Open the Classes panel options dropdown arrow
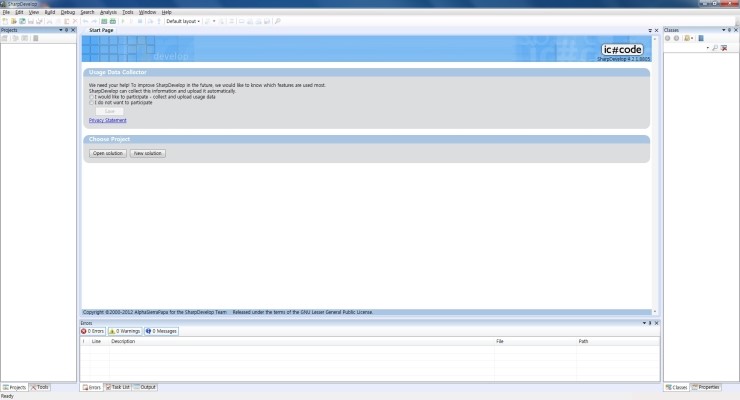The height and width of the screenshot is (400, 740). point(723,30)
